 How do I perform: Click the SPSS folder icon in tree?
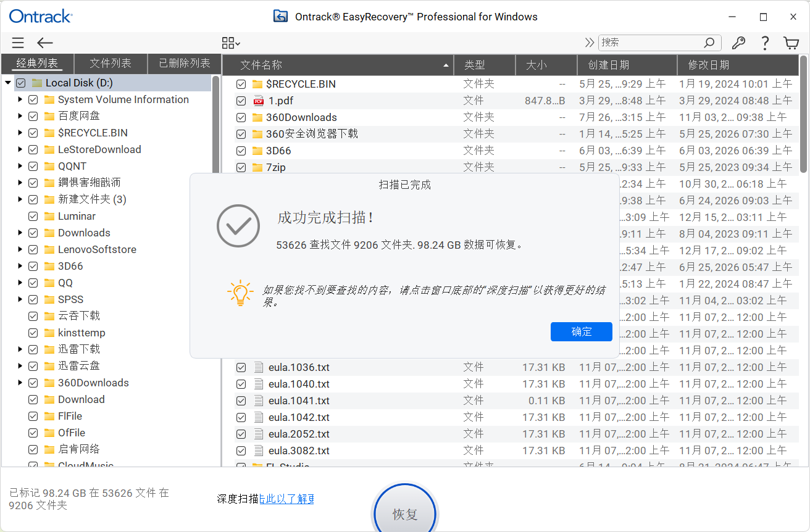(50, 299)
